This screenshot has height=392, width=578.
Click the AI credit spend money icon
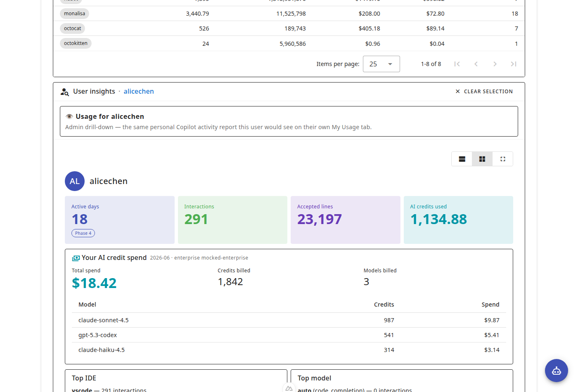click(x=76, y=258)
